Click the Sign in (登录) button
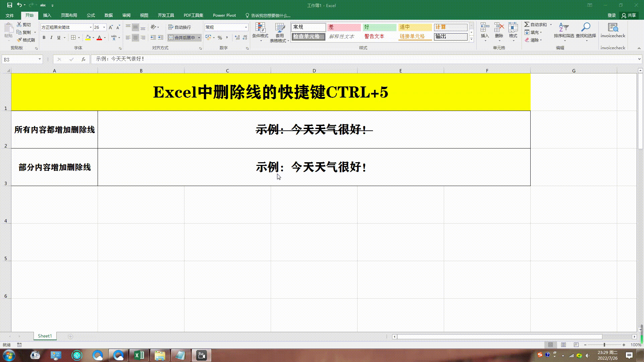This screenshot has height=362, width=644. [611, 15]
